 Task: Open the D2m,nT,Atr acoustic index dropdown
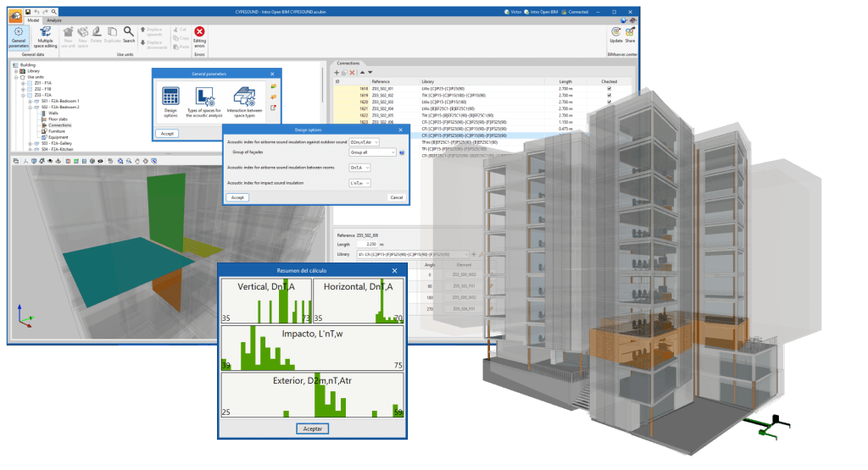point(364,142)
